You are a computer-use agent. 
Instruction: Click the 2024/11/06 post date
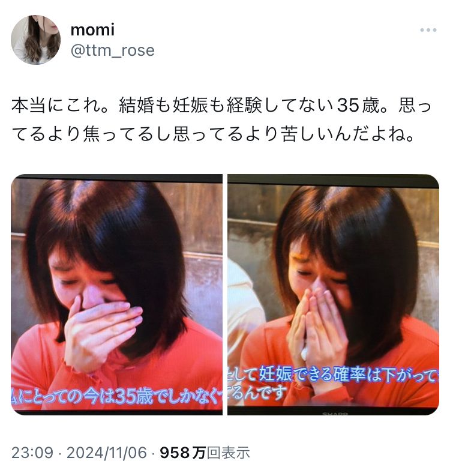(x=107, y=453)
